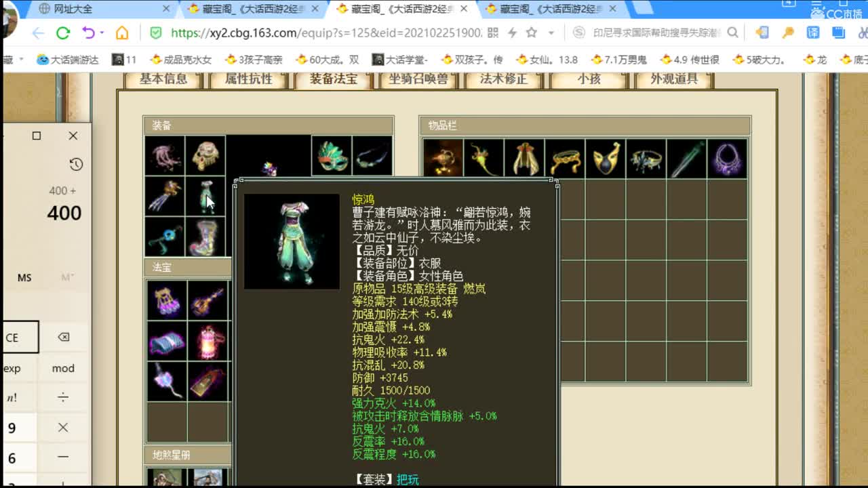Select the pink tassel equipment icon
Viewport: 868px width, 488px height.
[x=165, y=156]
